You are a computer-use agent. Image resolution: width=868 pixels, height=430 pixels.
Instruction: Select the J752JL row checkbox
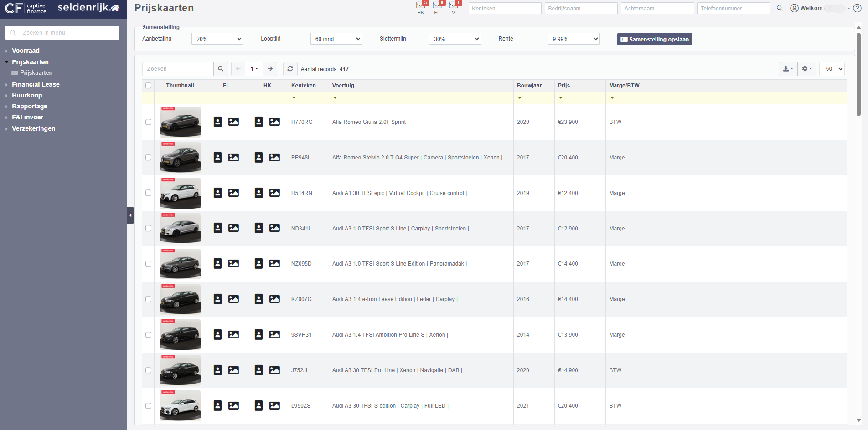coord(148,370)
